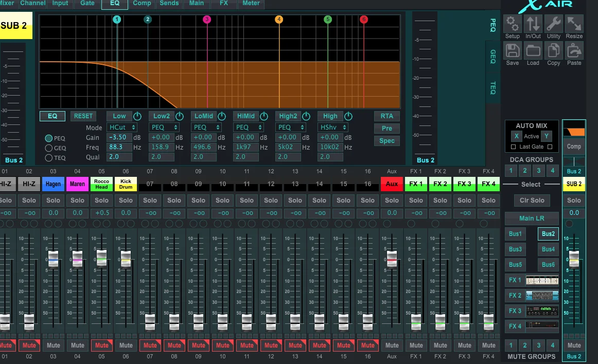Open the Low band HCut mode dropdown
Image resolution: width=598 pixels, height=364 pixels.
[122, 127]
